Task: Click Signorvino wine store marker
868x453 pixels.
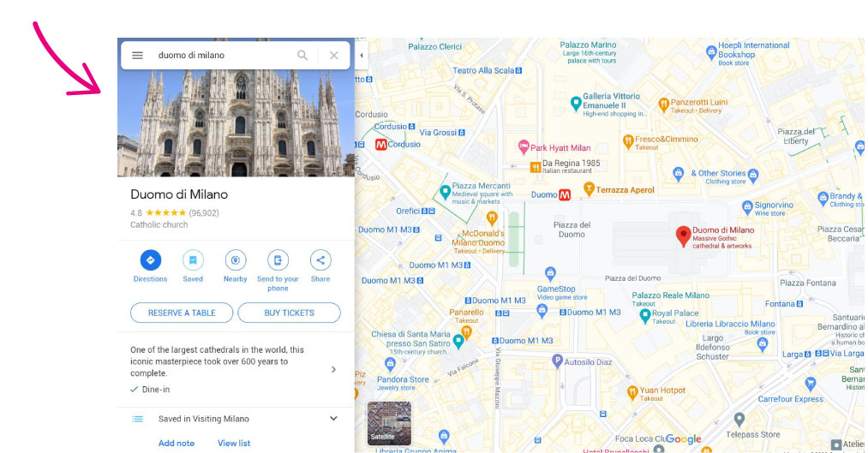Action: point(747,208)
